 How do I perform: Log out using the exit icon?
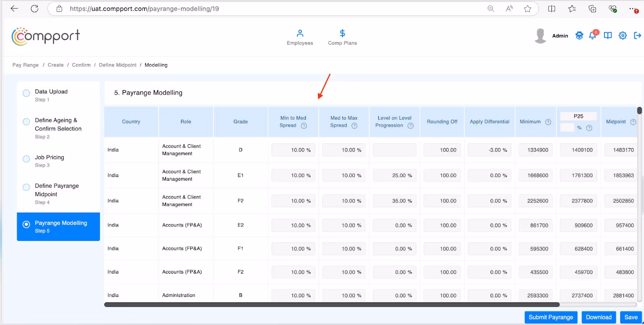click(x=638, y=35)
